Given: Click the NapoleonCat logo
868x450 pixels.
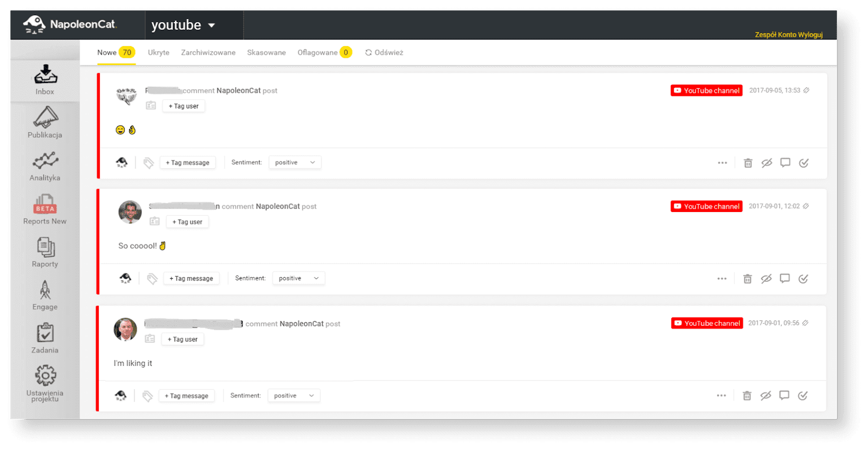Looking at the screenshot, I should click(69, 24).
